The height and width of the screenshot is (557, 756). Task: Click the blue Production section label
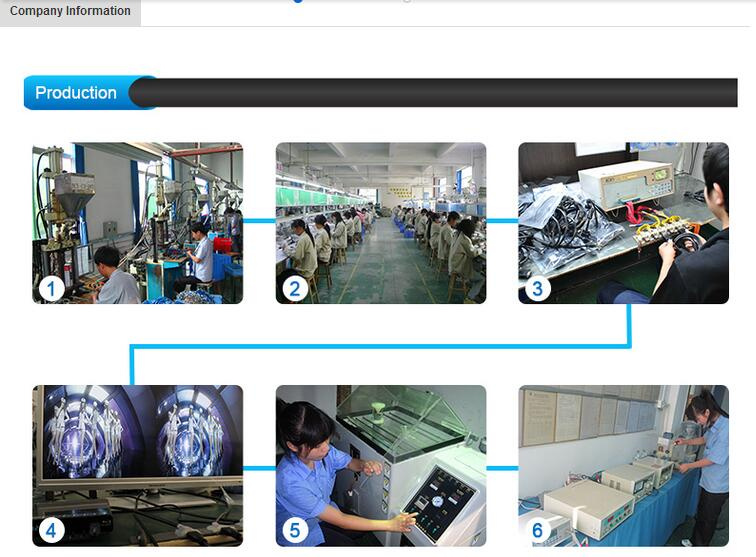[76, 93]
